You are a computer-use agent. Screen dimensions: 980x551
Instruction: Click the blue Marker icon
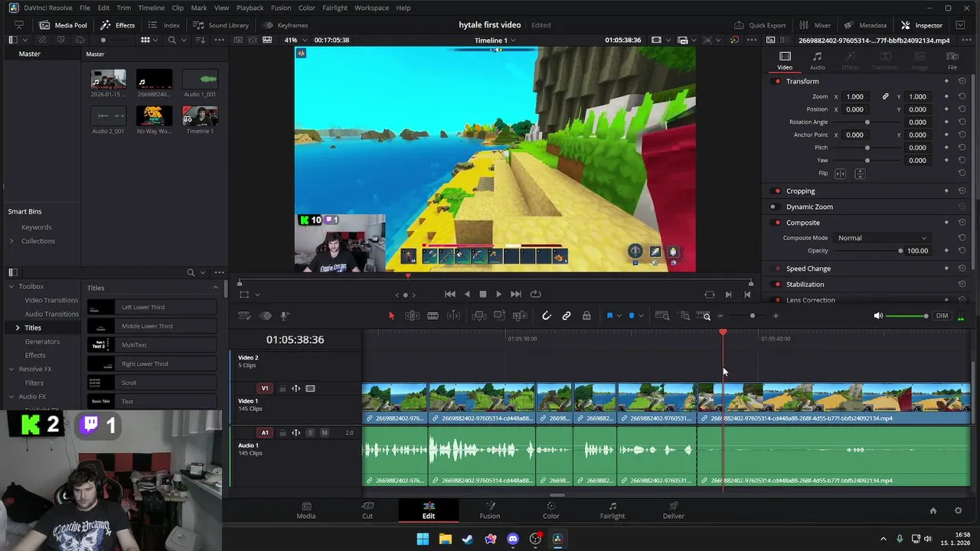tap(632, 315)
